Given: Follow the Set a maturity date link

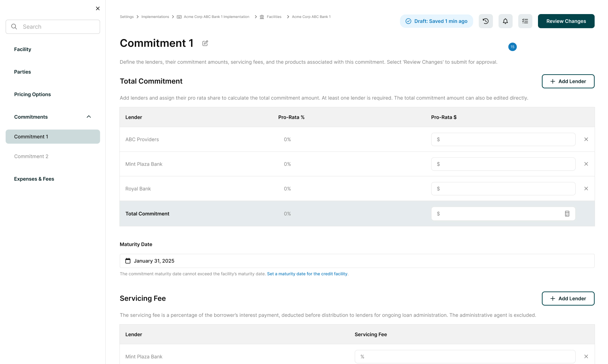Looking at the screenshot, I should pos(307,274).
